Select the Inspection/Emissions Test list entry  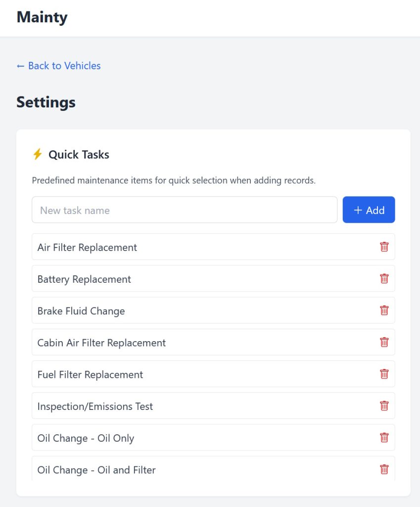coord(148,406)
